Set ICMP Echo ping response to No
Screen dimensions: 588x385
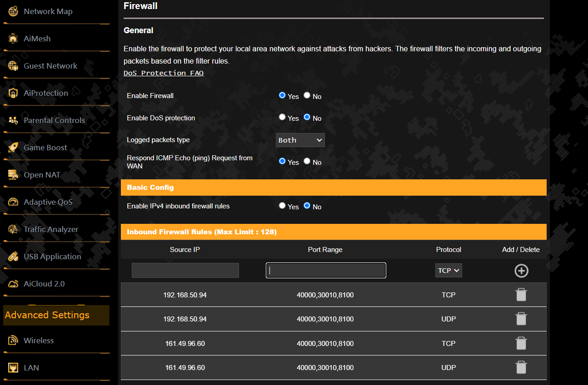[x=307, y=161]
